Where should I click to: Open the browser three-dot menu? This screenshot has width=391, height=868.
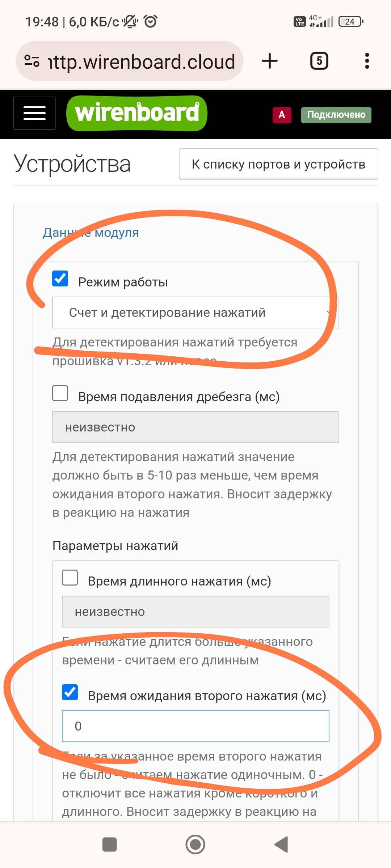coord(367,61)
